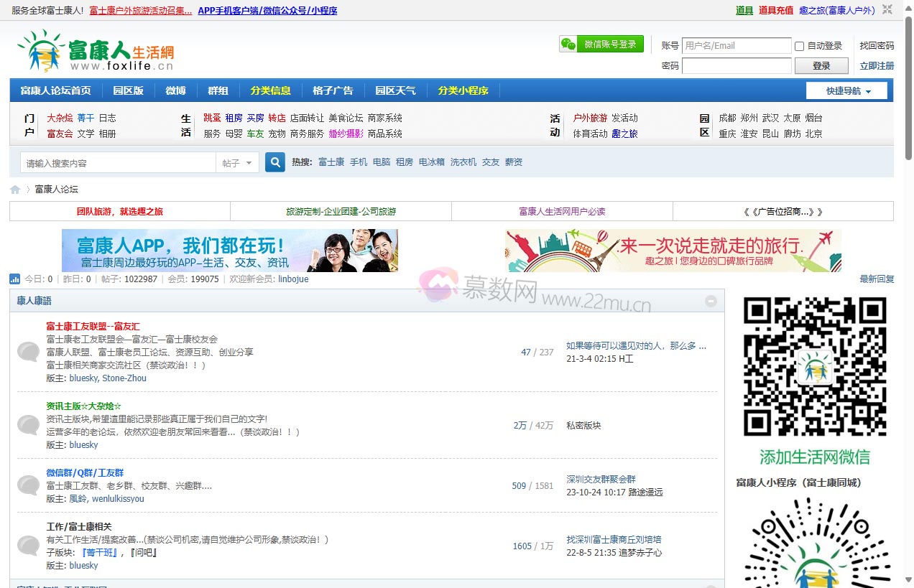This screenshot has height=588, width=914.
Task: Click the forum statistics bar-chart icon
Action: pyautogui.click(x=15, y=279)
